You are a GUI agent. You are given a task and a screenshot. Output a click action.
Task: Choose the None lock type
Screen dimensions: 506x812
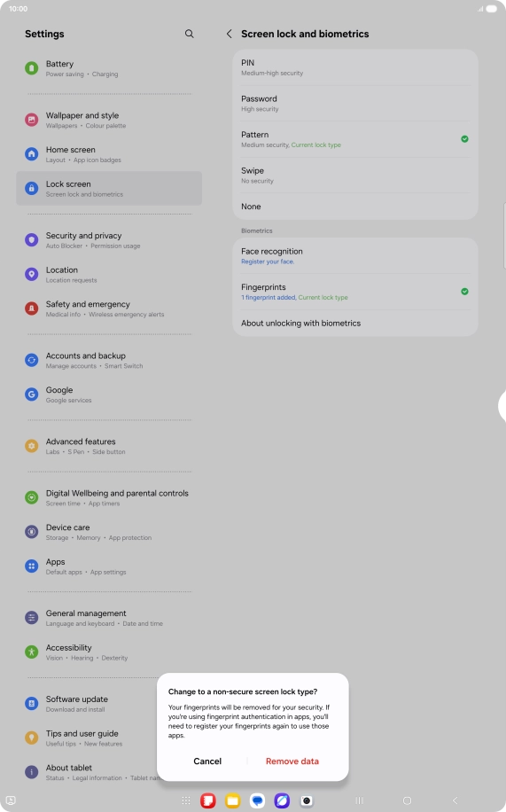[x=355, y=207]
